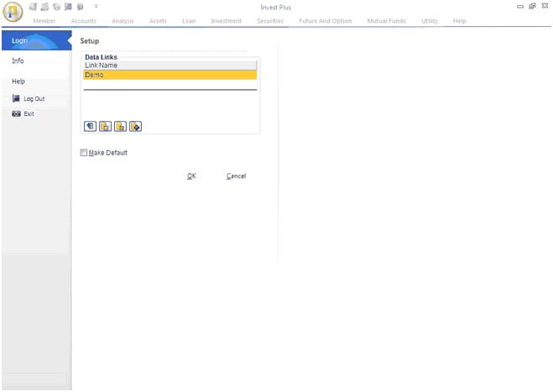This screenshot has height=392, width=553.
Task: Click the Log Out flag icon
Action: [17, 98]
